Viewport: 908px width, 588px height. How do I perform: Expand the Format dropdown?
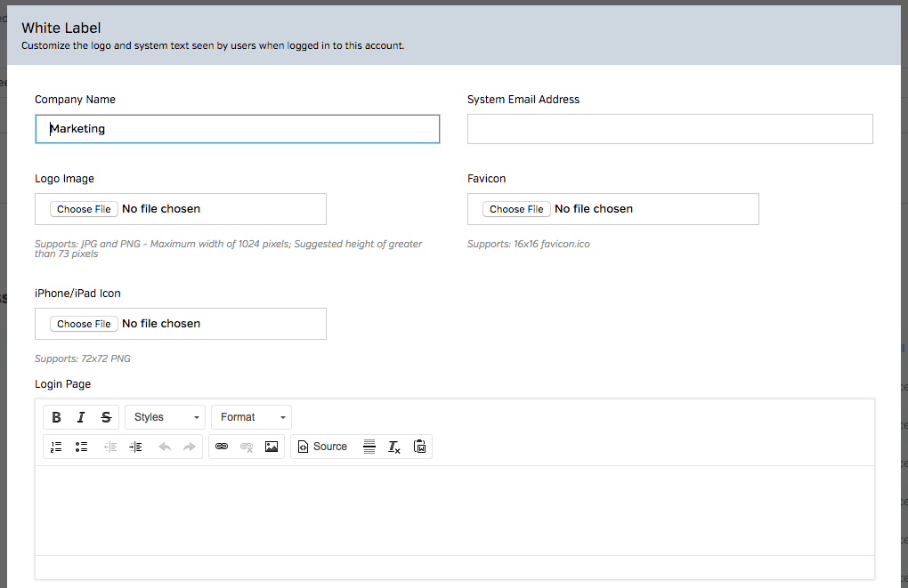click(x=251, y=417)
